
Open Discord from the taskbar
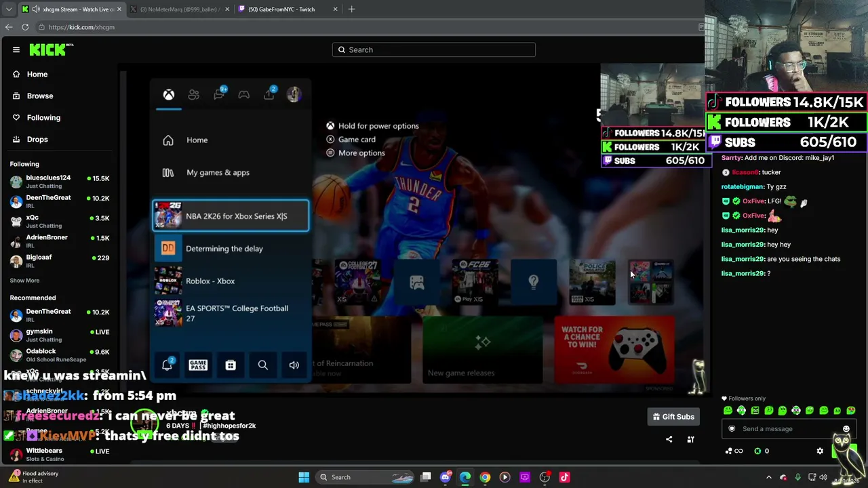[446, 477]
